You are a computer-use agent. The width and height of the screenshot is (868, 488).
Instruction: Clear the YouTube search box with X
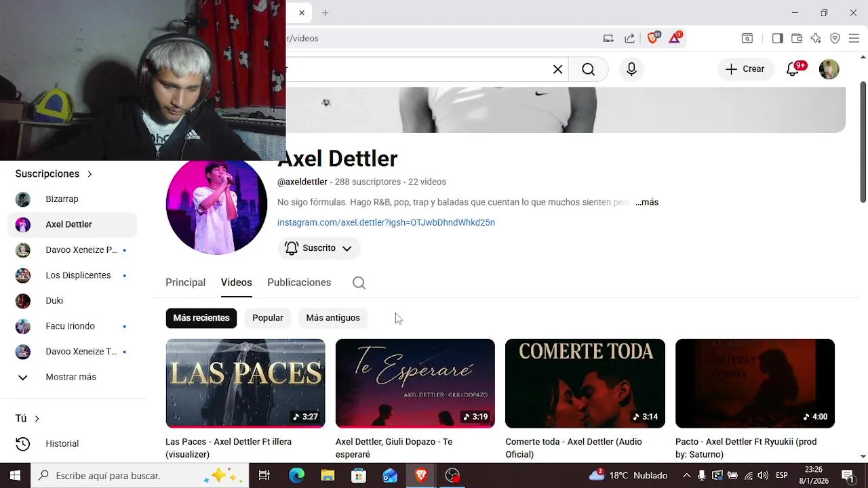[x=557, y=69]
